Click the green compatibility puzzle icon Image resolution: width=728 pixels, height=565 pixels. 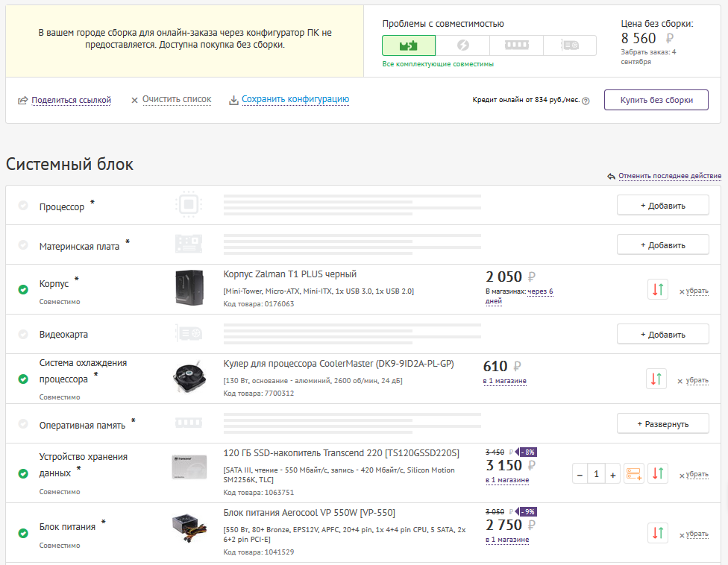coord(409,45)
